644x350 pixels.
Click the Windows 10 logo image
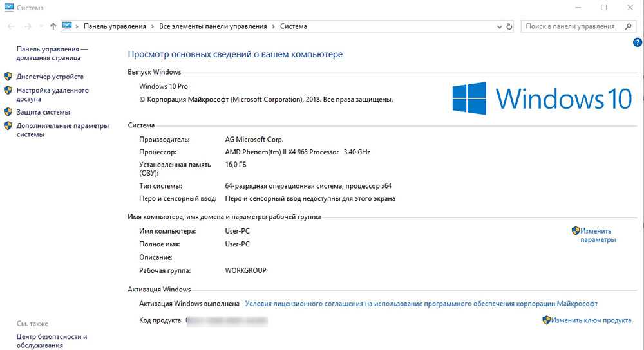542,98
